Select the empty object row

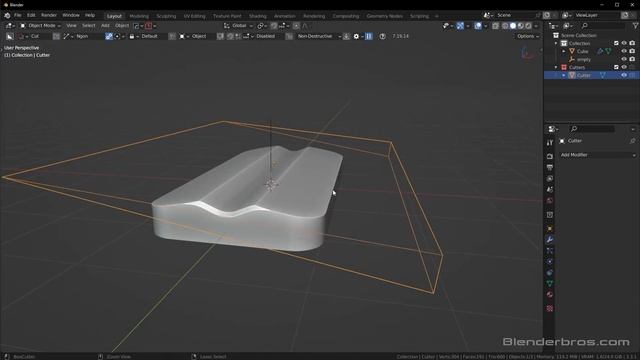point(591,59)
